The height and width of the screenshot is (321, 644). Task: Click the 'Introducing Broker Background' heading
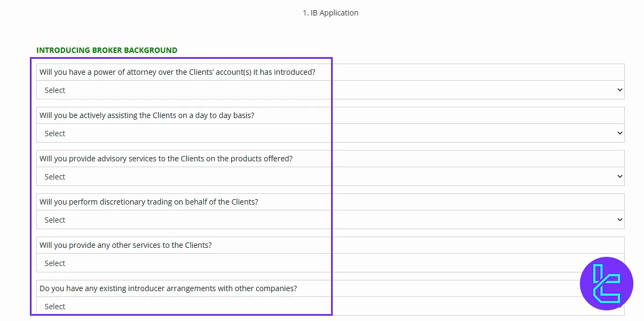pos(107,50)
